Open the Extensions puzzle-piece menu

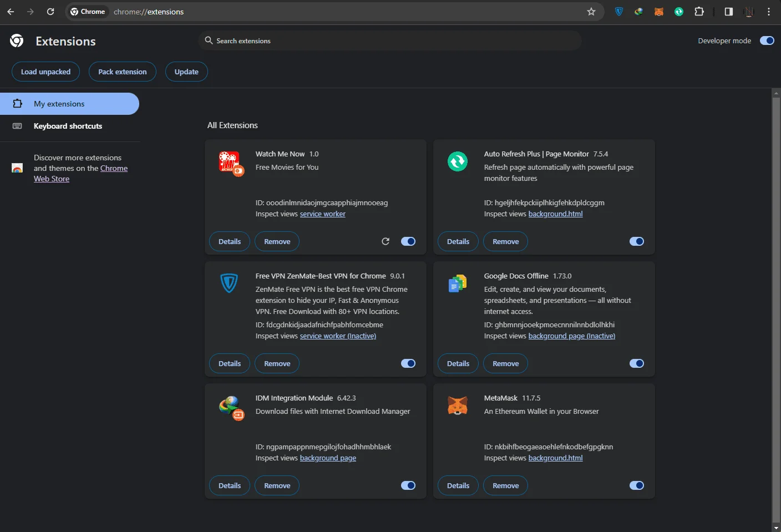pyautogui.click(x=699, y=12)
